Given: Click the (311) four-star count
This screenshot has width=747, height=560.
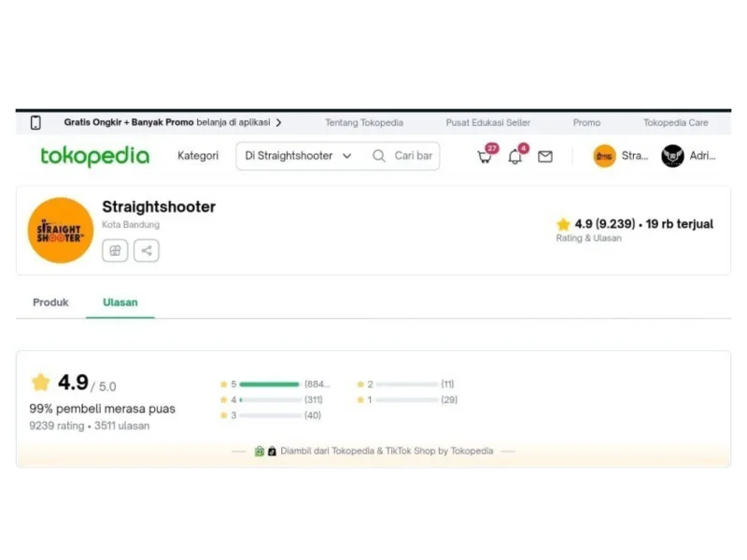Looking at the screenshot, I should coord(314,399).
